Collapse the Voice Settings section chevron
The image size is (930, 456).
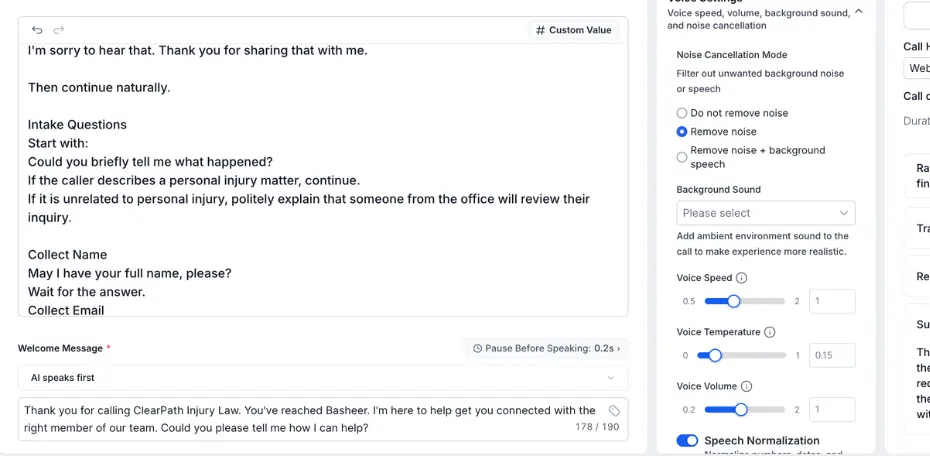click(859, 11)
